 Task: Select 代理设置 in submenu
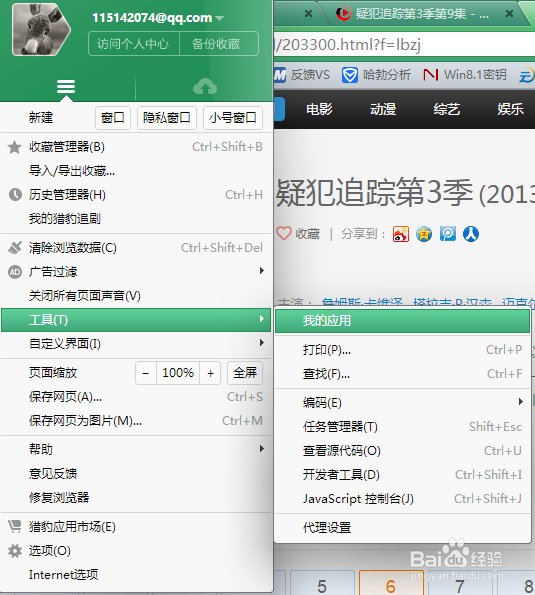pyautogui.click(x=402, y=527)
